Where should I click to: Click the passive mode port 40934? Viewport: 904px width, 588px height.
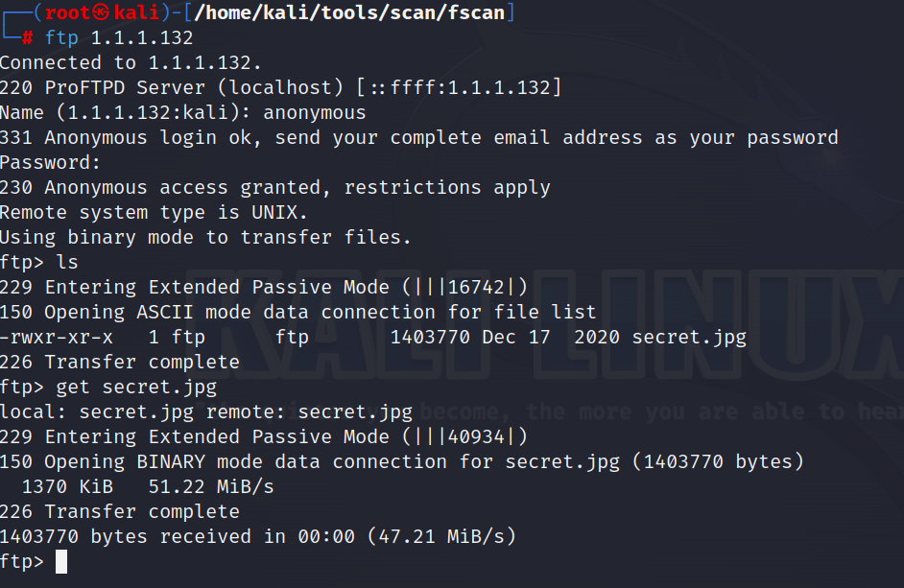coord(476,437)
